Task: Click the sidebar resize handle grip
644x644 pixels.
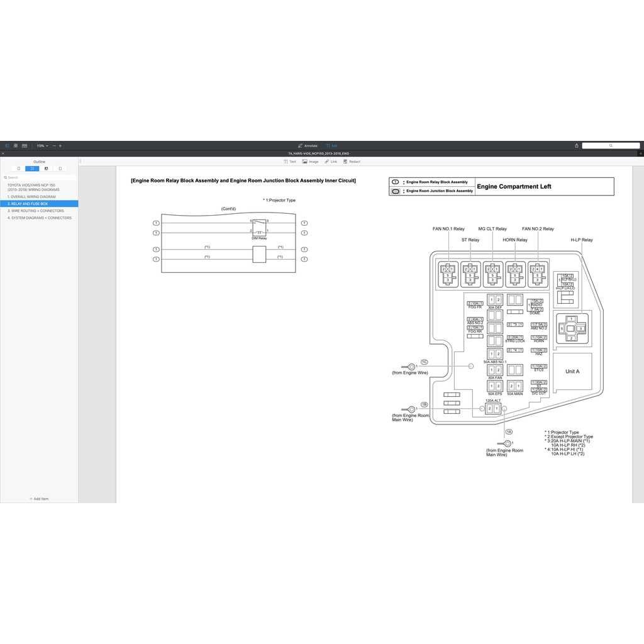Action: 80,162
